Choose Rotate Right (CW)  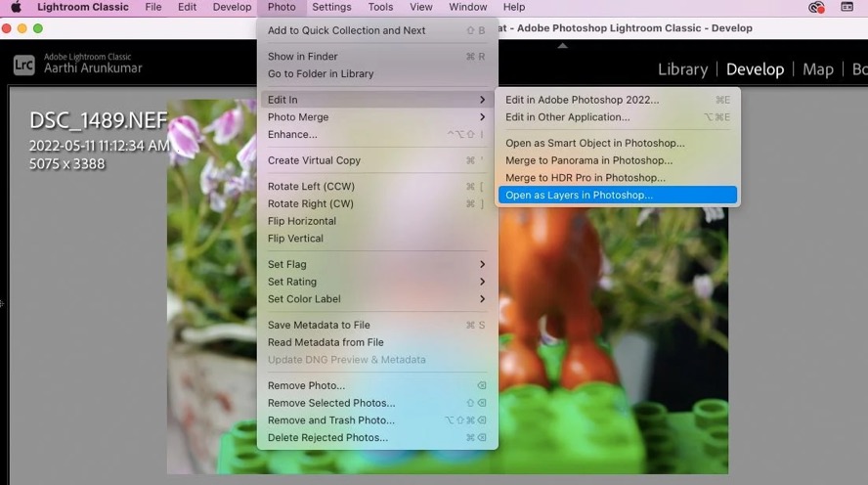[376, 203]
